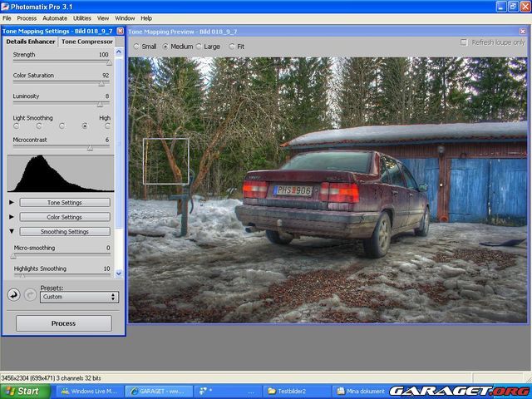Click the Process button
The width and height of the screenshot is (532, 399).
(x=63, y=323)
